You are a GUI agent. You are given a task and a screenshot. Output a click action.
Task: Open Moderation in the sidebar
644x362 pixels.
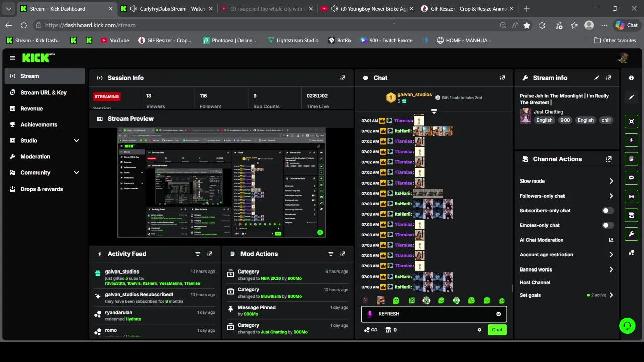(44, 157)
